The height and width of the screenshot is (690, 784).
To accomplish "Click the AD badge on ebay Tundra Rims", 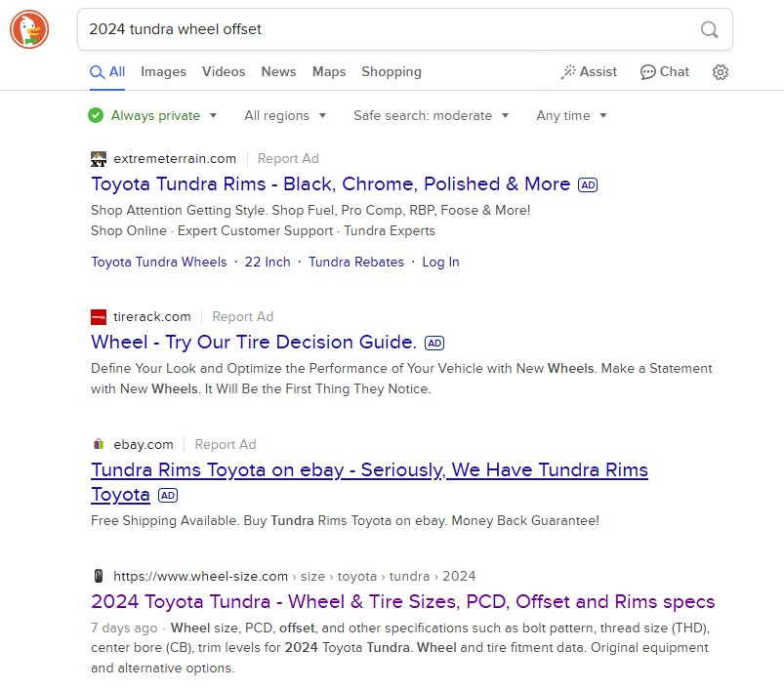I will tap(168, 495).
